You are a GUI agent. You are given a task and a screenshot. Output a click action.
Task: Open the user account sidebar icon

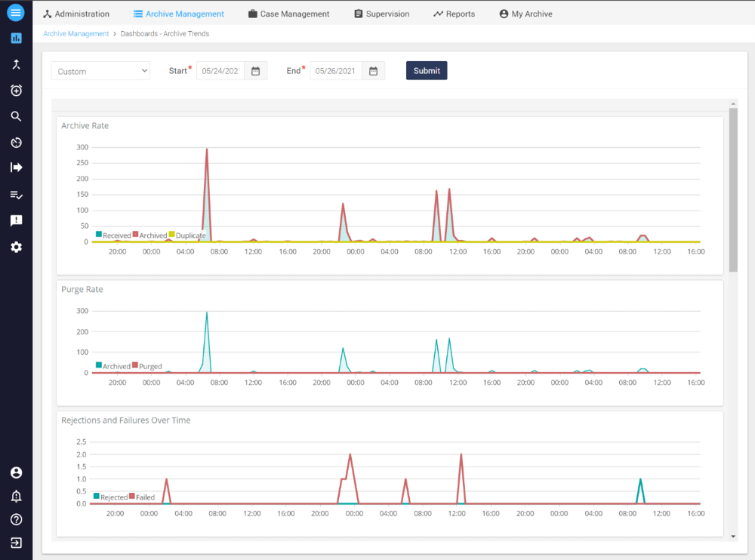(16, 472)
